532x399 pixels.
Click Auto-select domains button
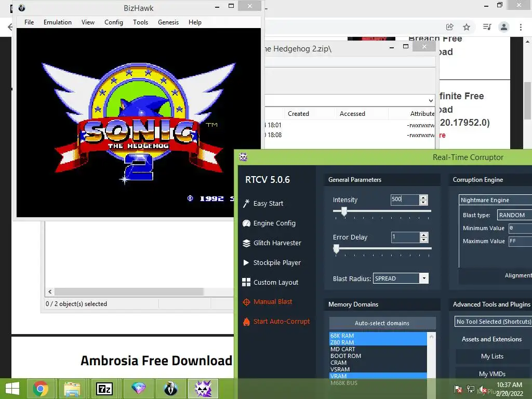point(382,323)
